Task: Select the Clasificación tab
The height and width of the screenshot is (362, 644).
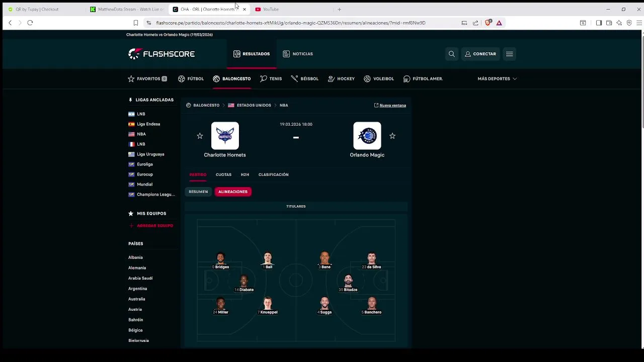Action: tap(273, 174)
